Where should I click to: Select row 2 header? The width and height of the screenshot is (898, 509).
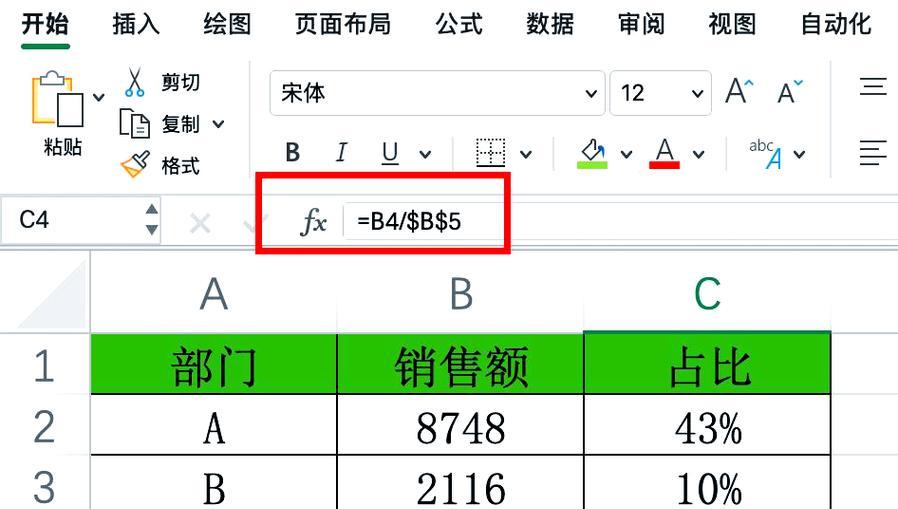coord(45,427)
